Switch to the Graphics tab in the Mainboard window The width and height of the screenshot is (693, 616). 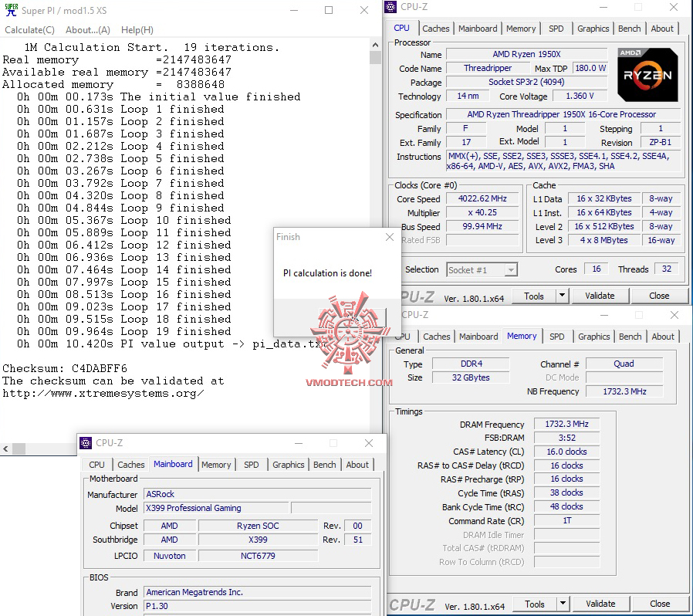pos(288,465)
